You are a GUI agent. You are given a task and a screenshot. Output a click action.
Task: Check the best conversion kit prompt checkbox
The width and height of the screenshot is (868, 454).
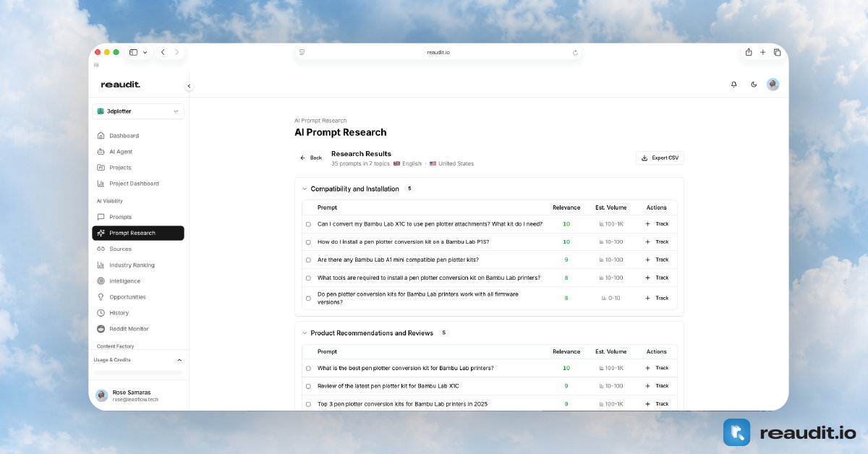tap(308, 369)
